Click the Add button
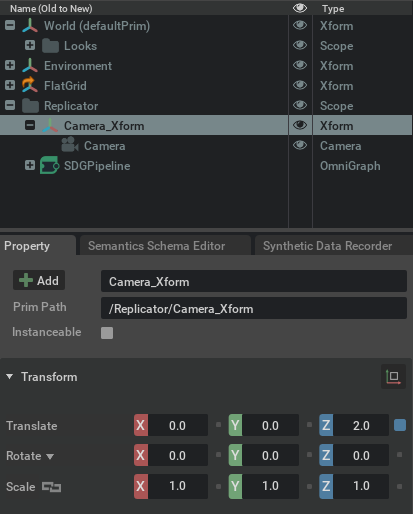The width and height of the screenshot is (413, 514). tap(39, 280)
